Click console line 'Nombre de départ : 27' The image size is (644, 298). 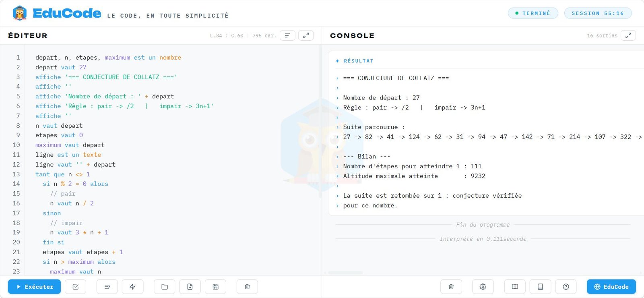pyautogui.click(x=382, y=97)
